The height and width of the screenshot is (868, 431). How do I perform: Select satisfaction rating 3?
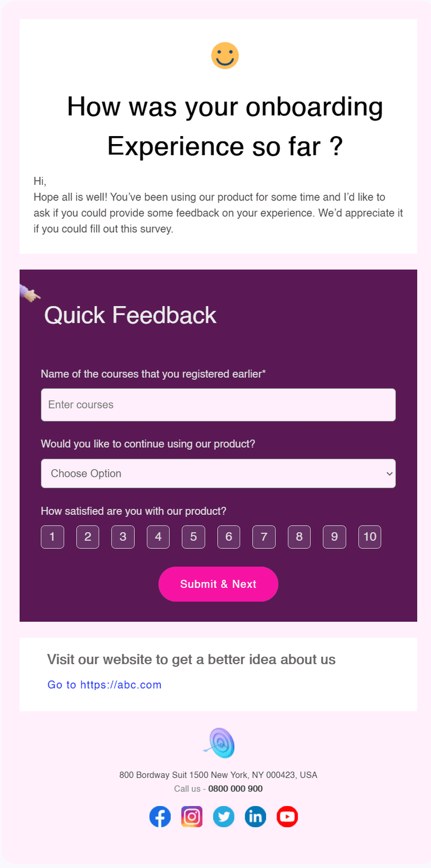123,537
